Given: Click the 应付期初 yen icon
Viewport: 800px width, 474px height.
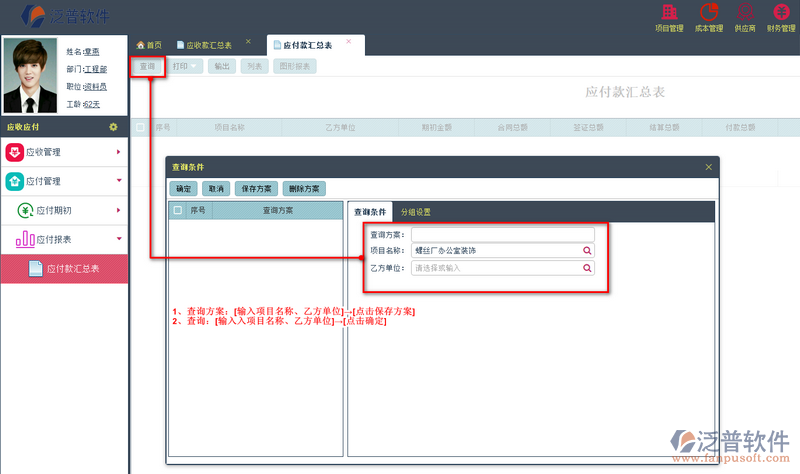Looking at the screenshot, I should point(25,210).
